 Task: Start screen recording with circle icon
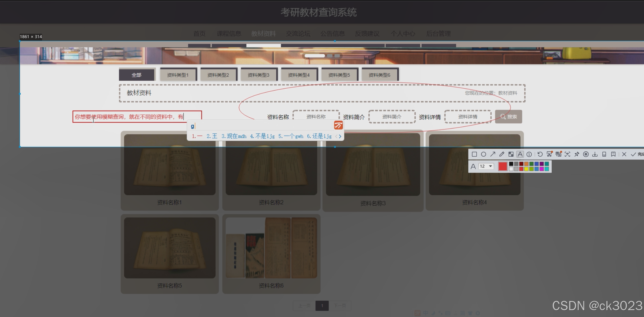point(586,154)
